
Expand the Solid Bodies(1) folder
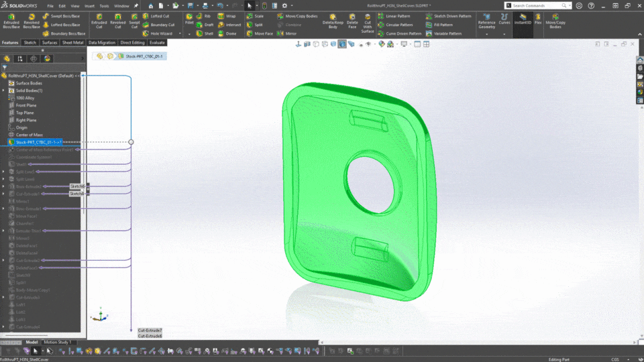click(3, 90)
